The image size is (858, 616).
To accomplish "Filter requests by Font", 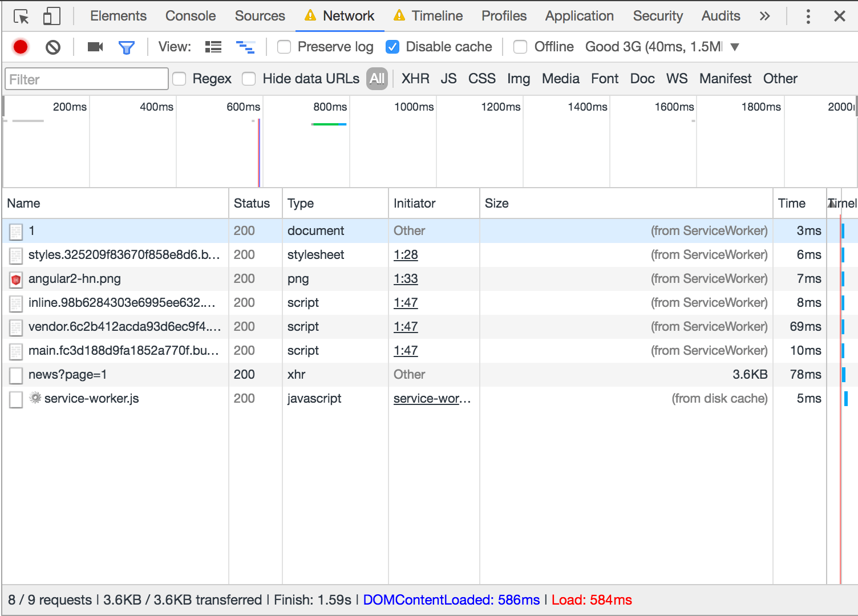I will tap(605, 79).
